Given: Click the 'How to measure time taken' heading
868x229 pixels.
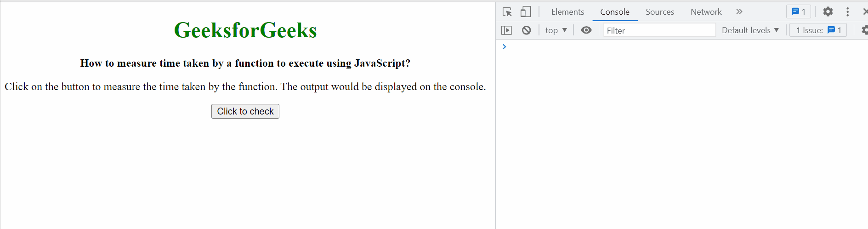Looking at the screenshot, I should pos(245,63).
